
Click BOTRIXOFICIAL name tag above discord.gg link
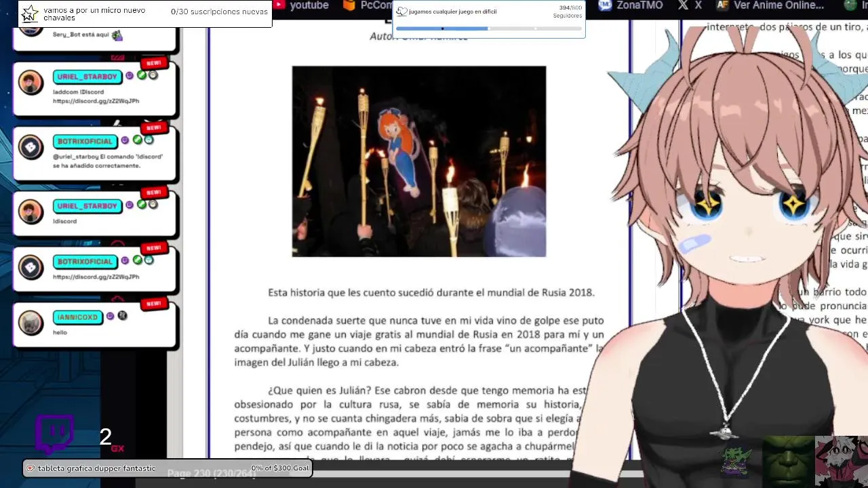pyautogui.click(x=85, y=262)
